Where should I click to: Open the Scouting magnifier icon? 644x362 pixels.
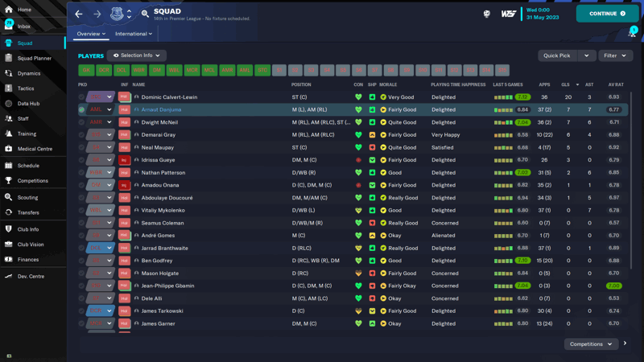pos(9,197)
